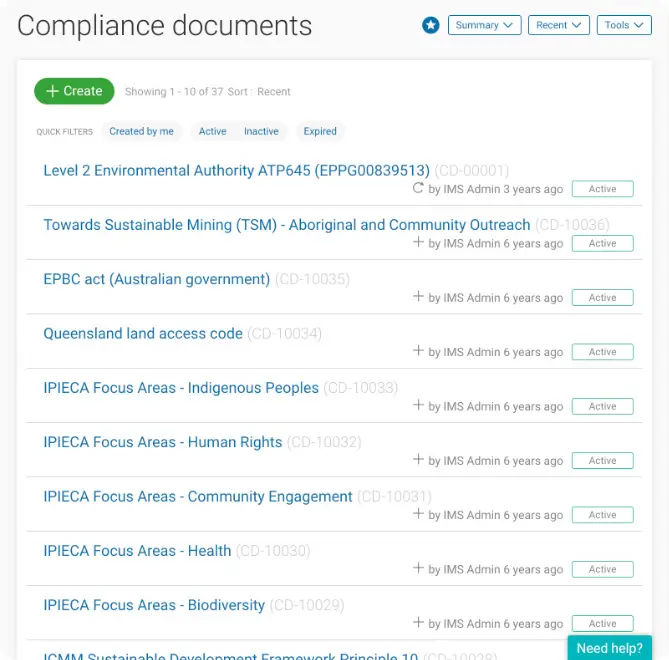Click the 'Need help?' button

(609, 648)
